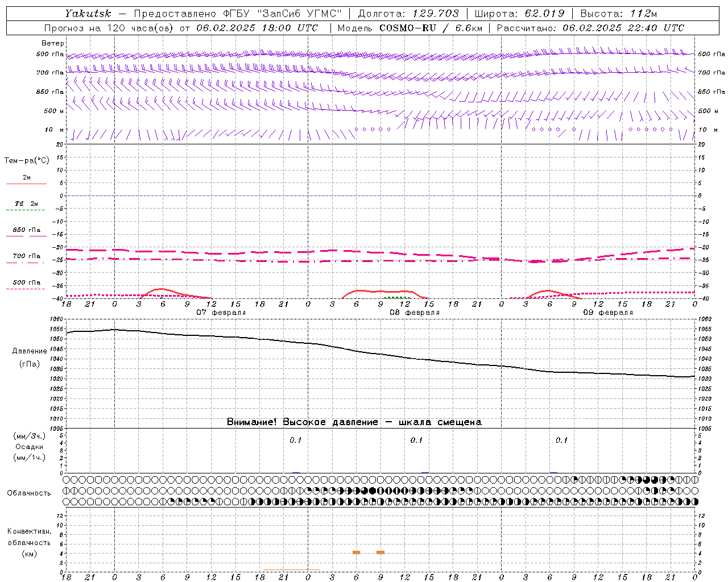Click the '(км)' convective height unit label

coord(30,554)
